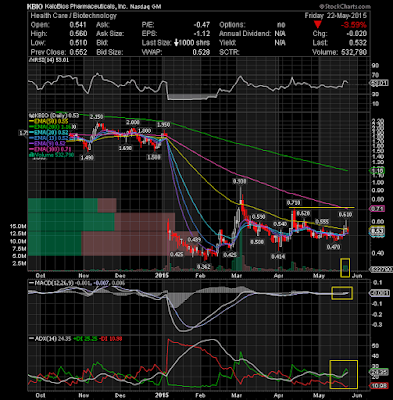Click the yellow 0.710 resistance line

pos(322,208)
